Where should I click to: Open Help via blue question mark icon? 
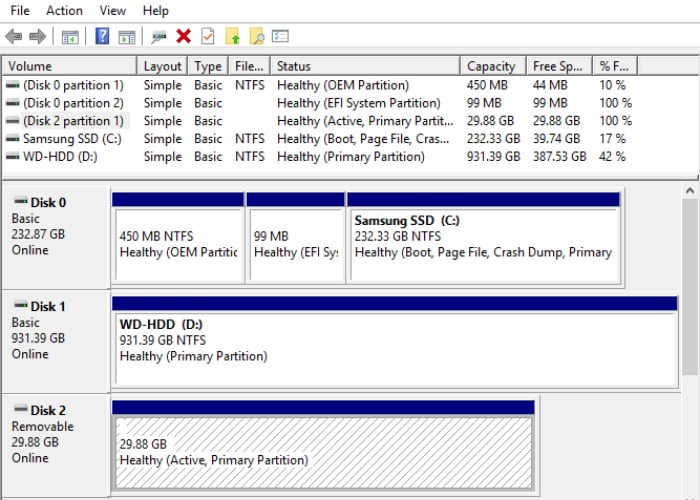(x=102, y=36)
